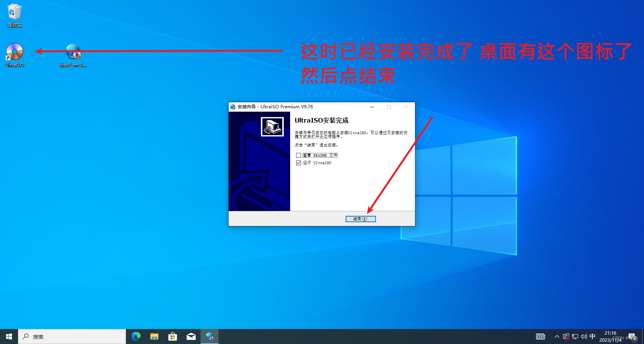
Task: Enable the 查看 README 文件 checkbox
Action: click(x=298, y=155)
